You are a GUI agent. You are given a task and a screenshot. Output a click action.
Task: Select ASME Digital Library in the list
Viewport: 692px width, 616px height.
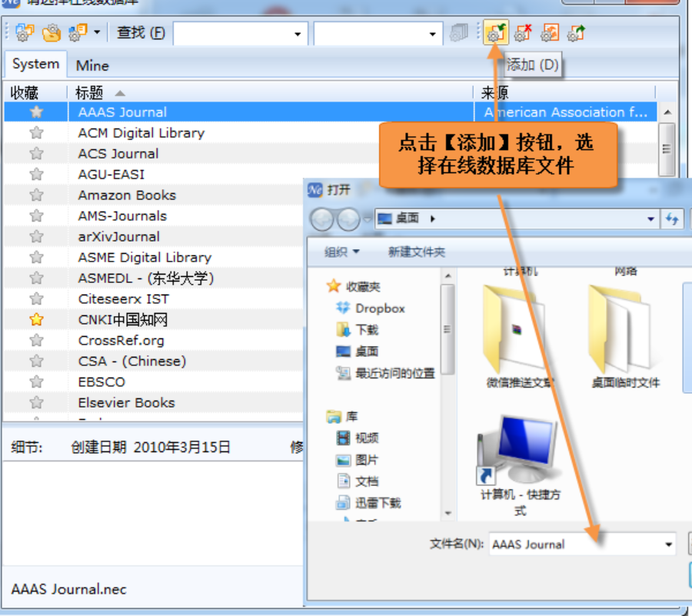pyautogui.click(x=145, y=258)
